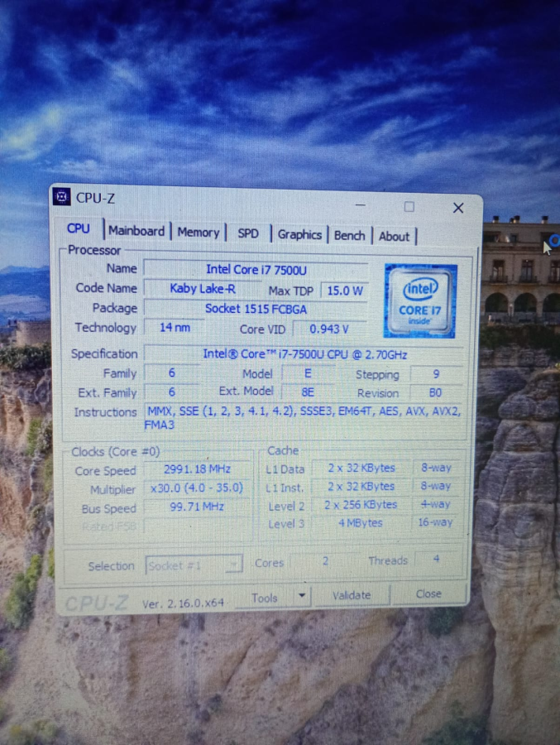Click the Close button at bottom right
The width and height of the screenshot is (560, 745).
tap(428, 594)
